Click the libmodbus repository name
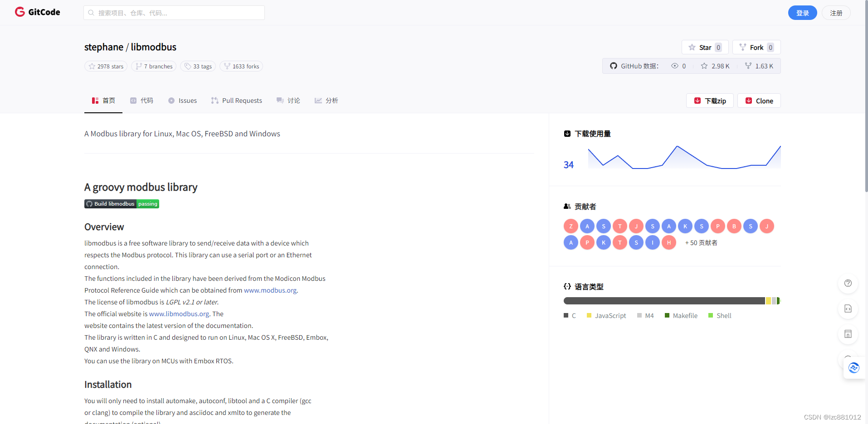868x424 pixels. 154,47
